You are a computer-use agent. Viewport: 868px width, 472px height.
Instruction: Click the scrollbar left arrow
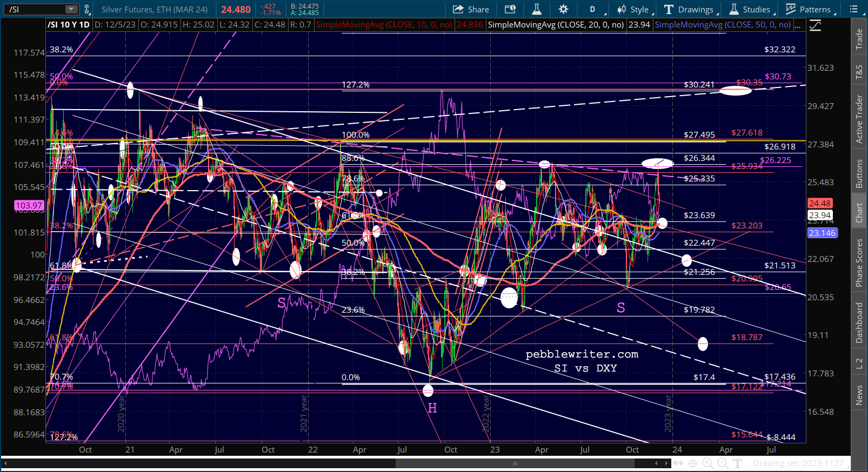pos(5,463)
